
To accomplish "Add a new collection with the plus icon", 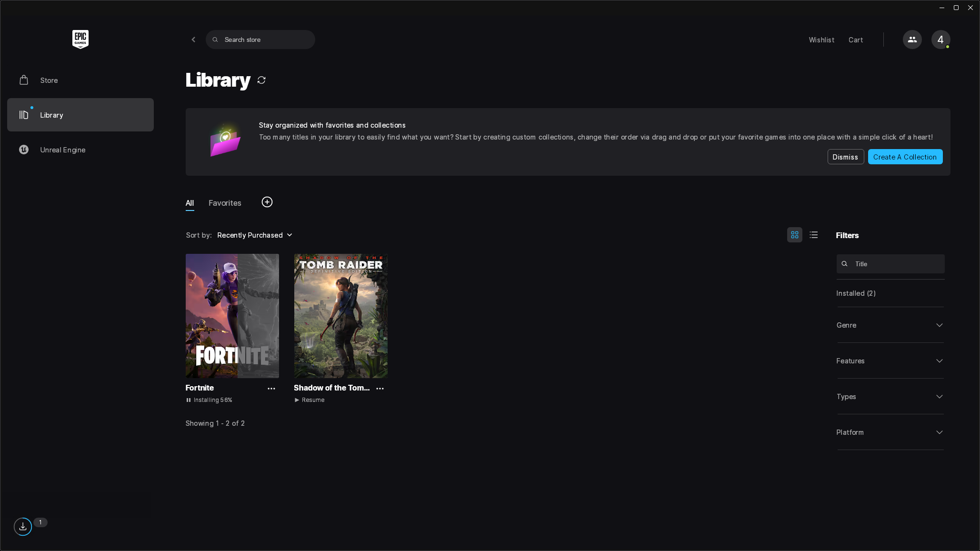I will pos(267,202).
